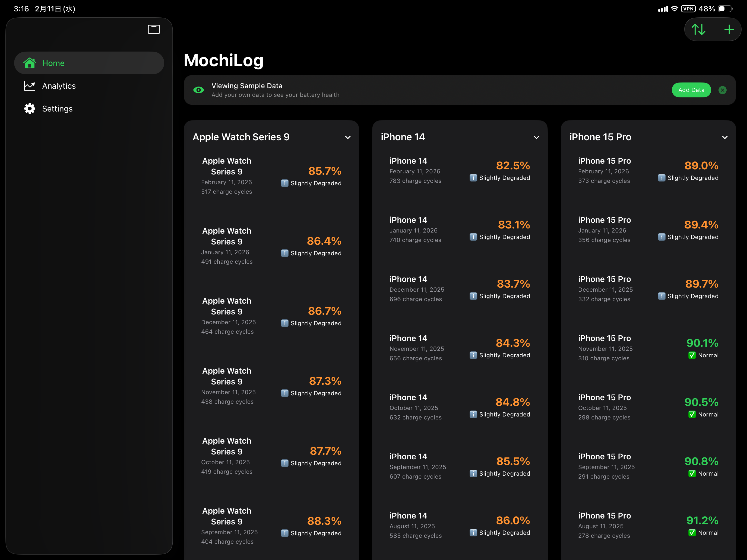
Task: Click '298 charge cycles' text
Action: point(604,418)
